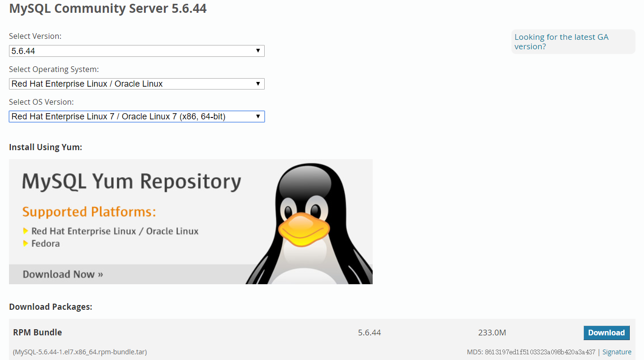Click the 'MySQL Community Server 5.6.44' heading
This screenshot has height=360, width=644.
pyautogui.click(x=108, y=9)
